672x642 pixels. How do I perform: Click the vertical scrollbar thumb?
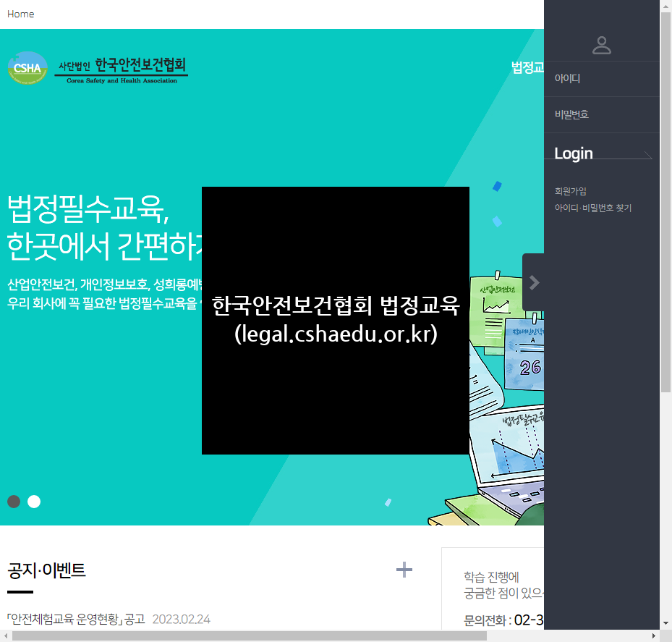pos(665,202)
